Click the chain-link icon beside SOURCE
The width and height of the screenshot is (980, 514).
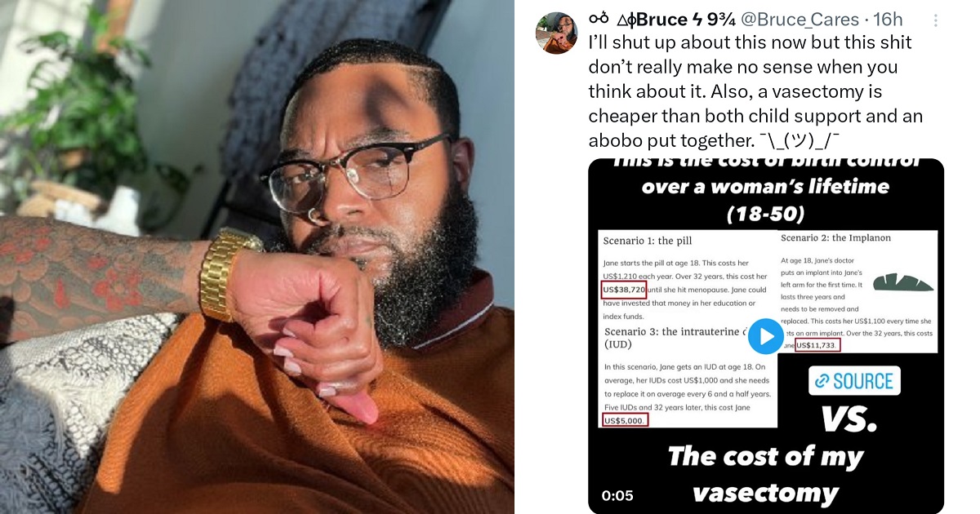pos(822,381)
